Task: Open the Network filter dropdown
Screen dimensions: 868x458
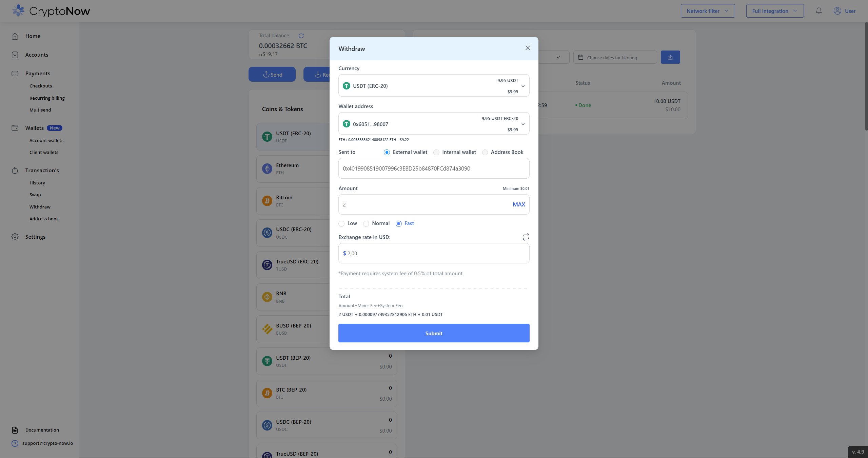Action: coord(708,11)
